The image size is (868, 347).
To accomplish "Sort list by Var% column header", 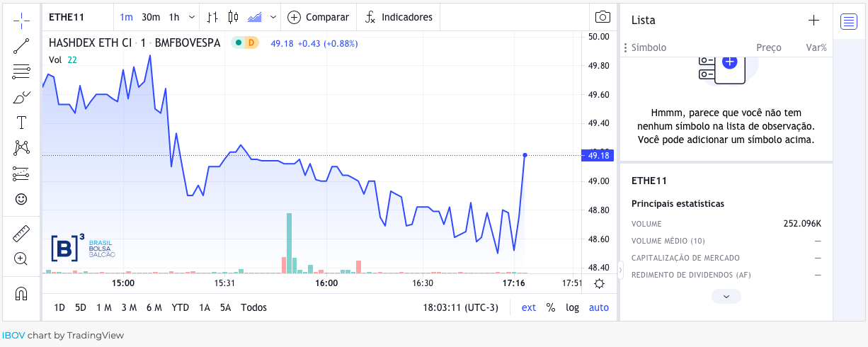I will pyautogui.click(x=816, y=47).
